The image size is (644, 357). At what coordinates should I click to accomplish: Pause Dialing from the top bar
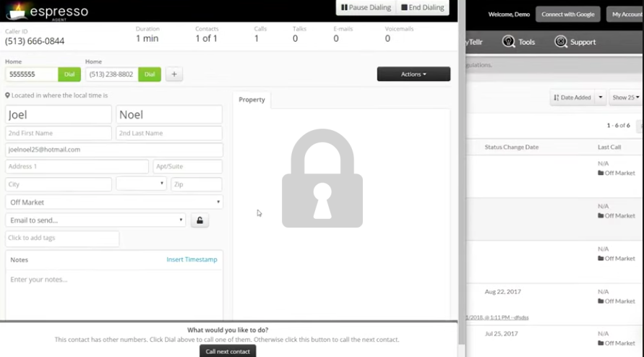366,8
